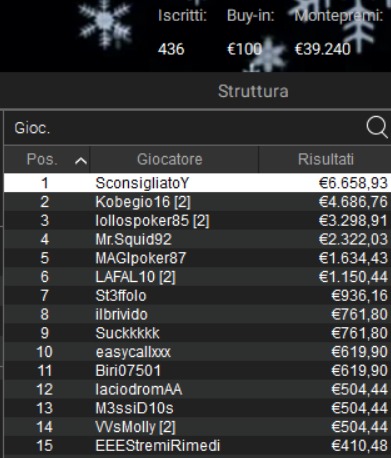391x458 pixels.
Task: Sort by Risultati column header
Action: coord(325,159)
